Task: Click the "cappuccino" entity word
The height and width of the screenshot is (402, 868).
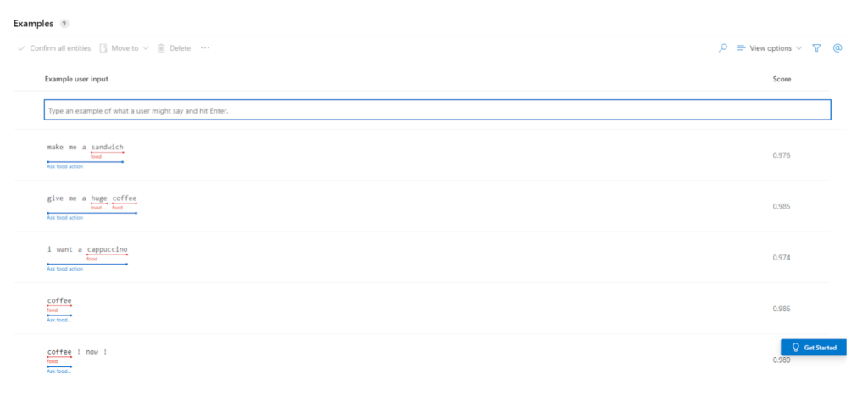Action: (107, 249)
